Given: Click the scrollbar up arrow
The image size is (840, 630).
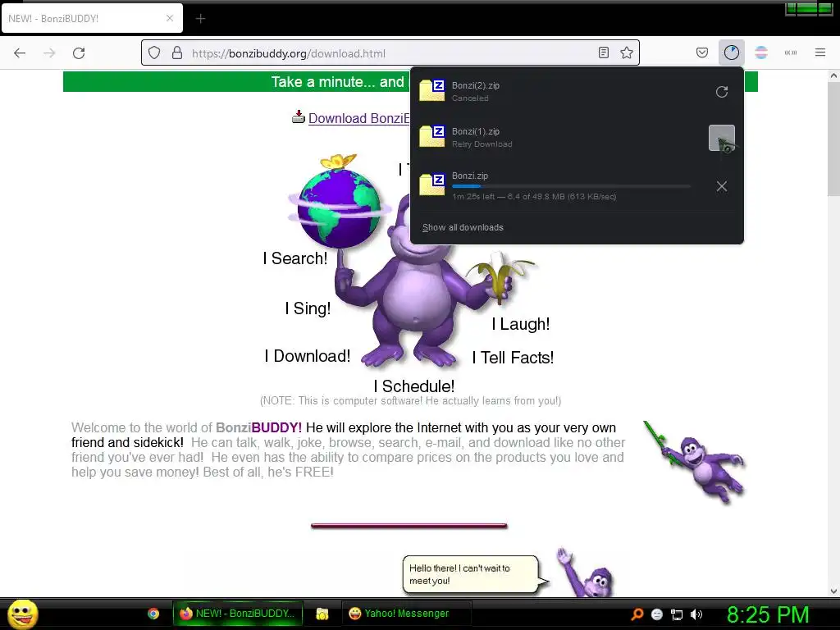Looking at the screenshot, I should [833, 76].
